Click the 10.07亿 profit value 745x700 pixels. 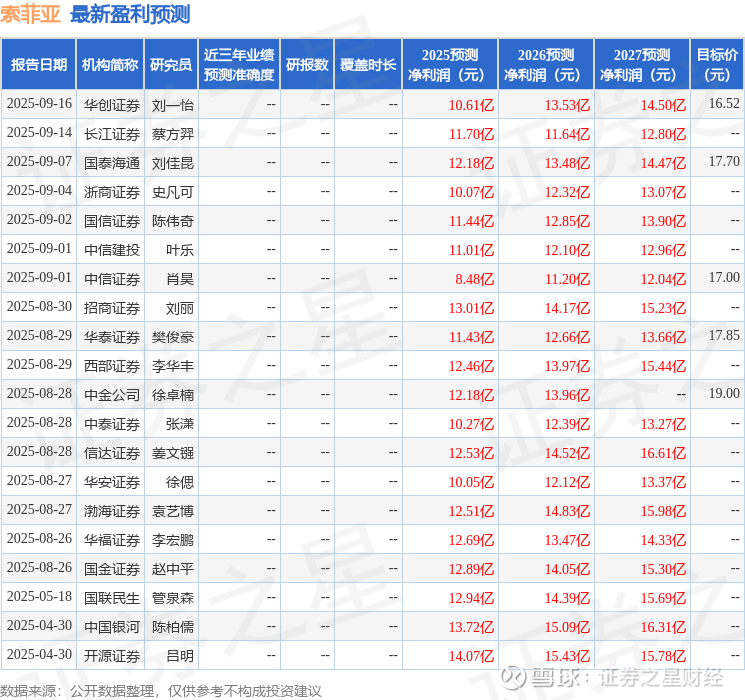click(471, 192)
